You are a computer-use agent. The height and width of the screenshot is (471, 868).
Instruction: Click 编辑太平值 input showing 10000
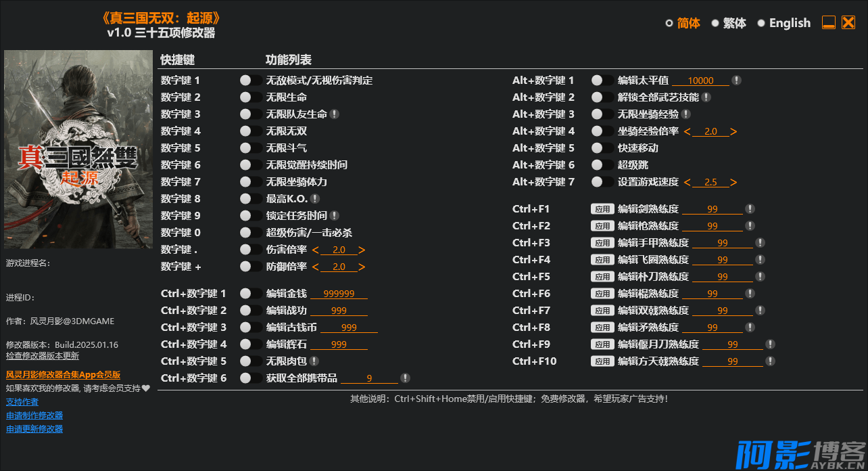700,81
